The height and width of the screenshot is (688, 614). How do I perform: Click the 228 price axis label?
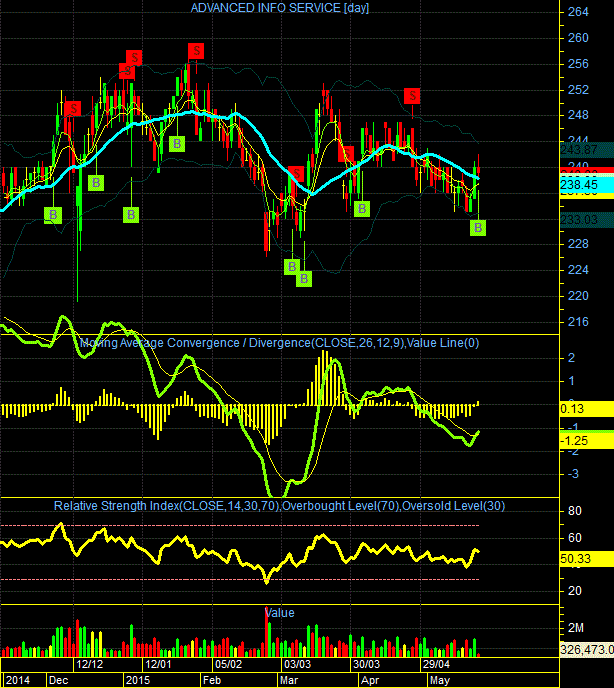578,244
